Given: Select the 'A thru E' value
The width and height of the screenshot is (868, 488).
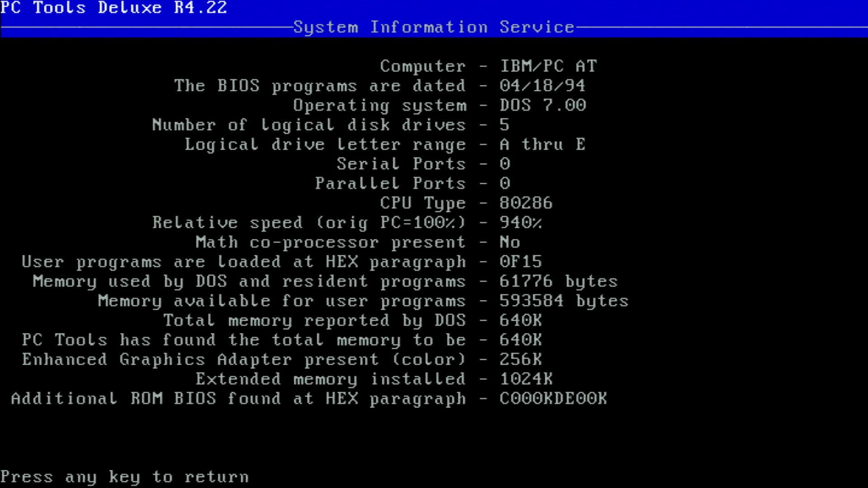Looking at the screenshot, I should pos(542,145).
